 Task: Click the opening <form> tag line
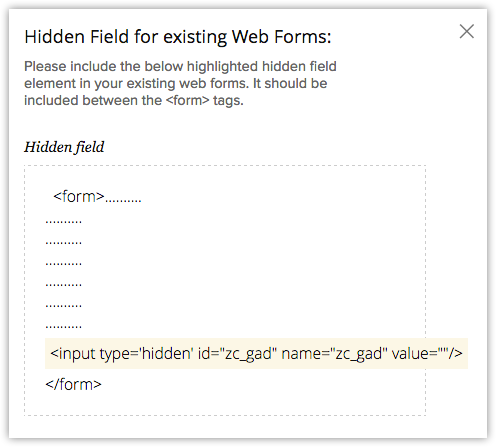click(x=97, y=196)
